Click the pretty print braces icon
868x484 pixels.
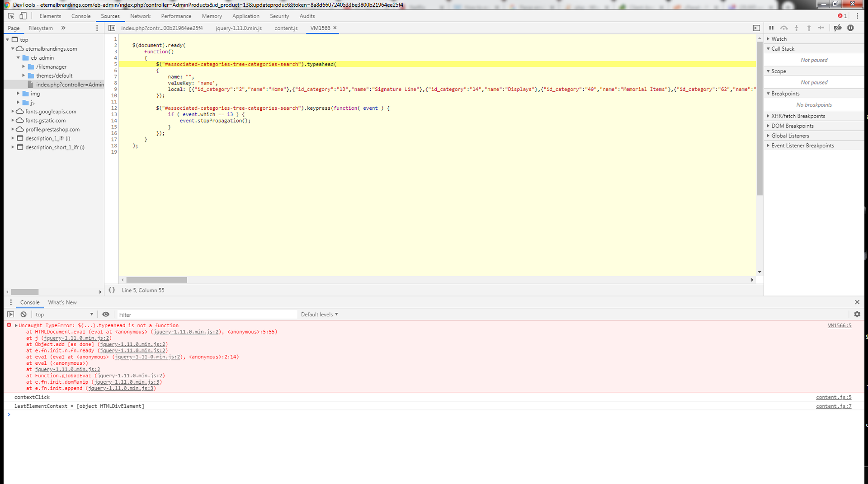tap(112, 290)
